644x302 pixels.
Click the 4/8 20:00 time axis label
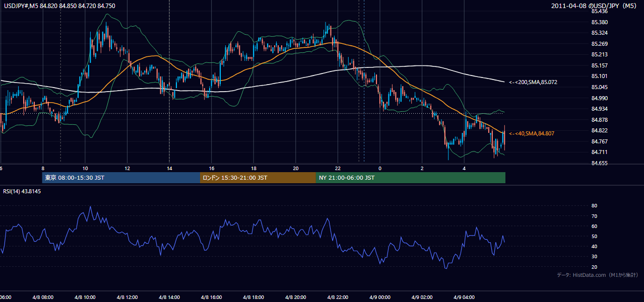[295, 297]
